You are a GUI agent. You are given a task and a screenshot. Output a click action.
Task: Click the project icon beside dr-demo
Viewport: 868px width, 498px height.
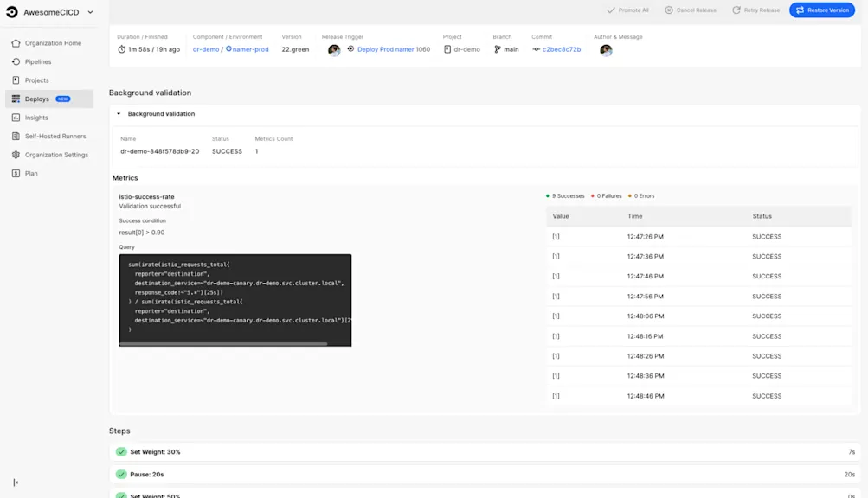click(447, 49)
